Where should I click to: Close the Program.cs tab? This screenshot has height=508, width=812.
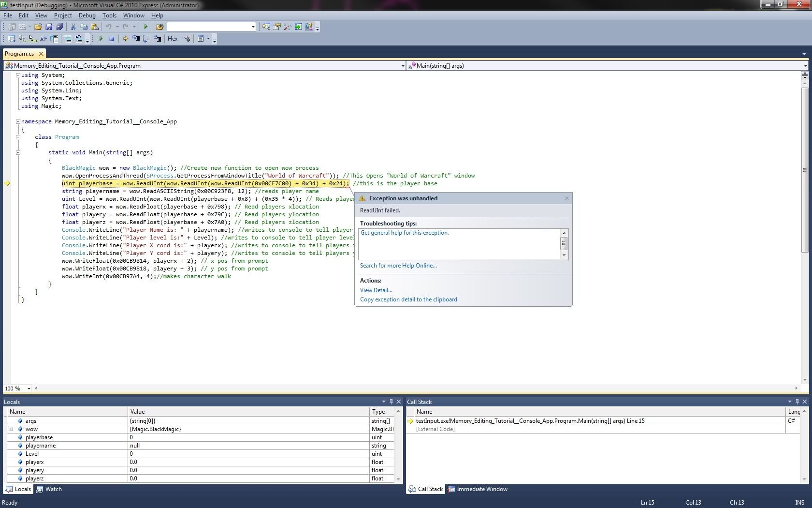pyautogui.click(x=41, y=54)
